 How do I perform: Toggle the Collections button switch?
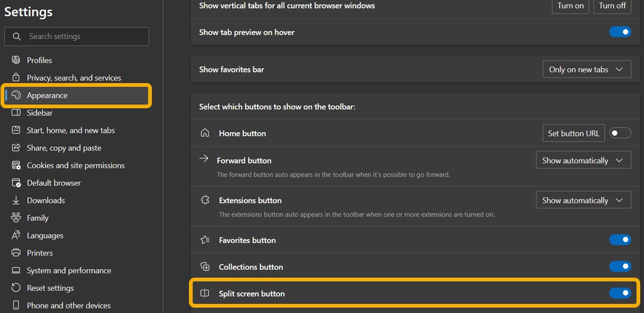tap(620, 266)
